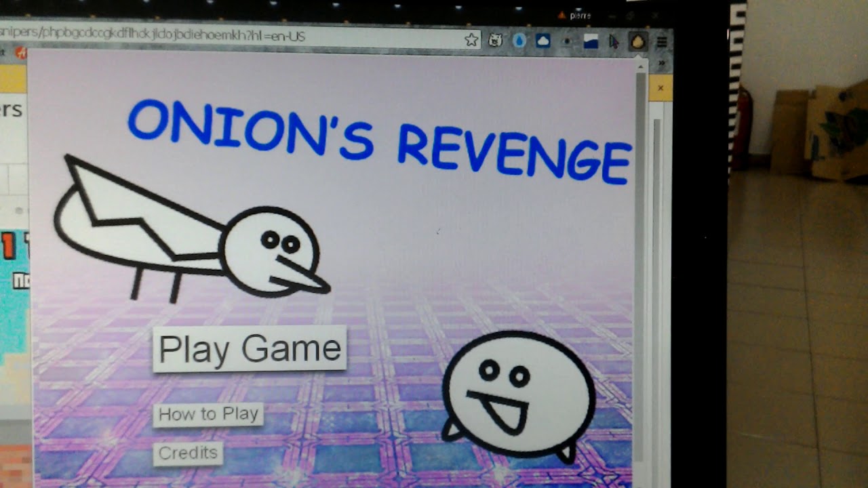
Task: Click the blue water drop extension icon
Action: tap(519, 41)
